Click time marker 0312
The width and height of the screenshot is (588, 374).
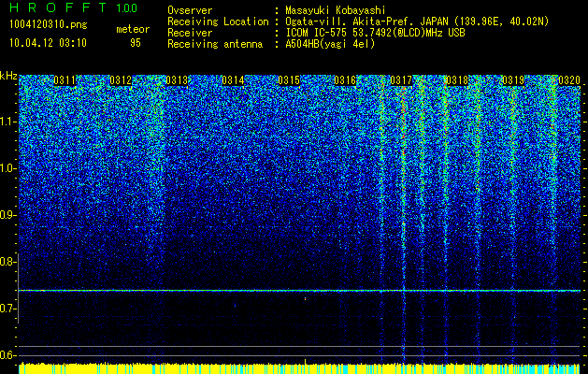click(x=121, y=80)
